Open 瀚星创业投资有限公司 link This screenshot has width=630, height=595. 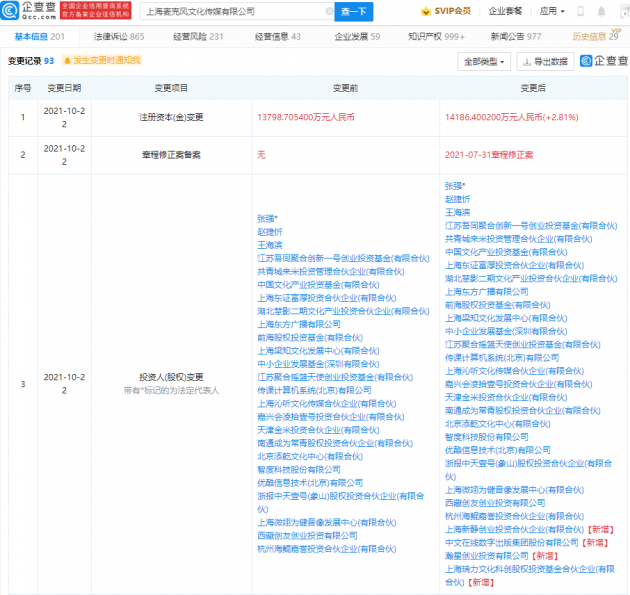(x=486, y=556)
